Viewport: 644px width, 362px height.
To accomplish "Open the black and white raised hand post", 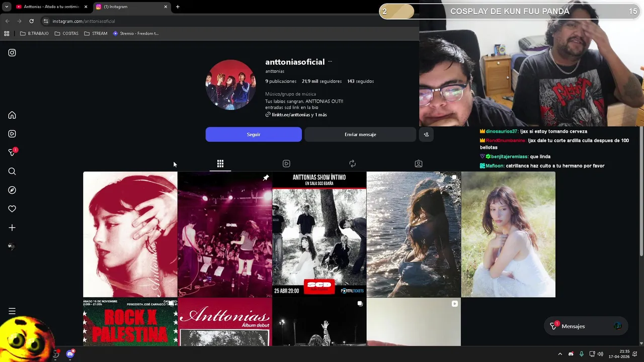I will click(319, 322).
